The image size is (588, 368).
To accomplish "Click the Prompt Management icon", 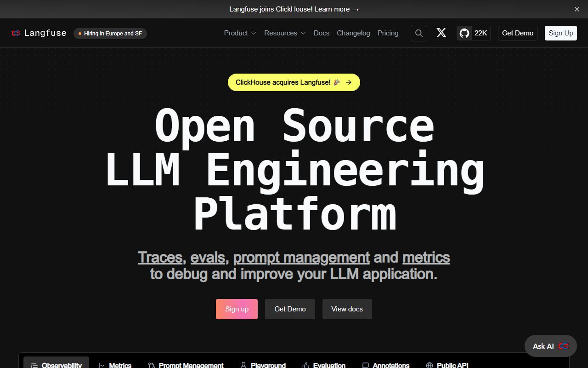I will click(x=151, y=365).
